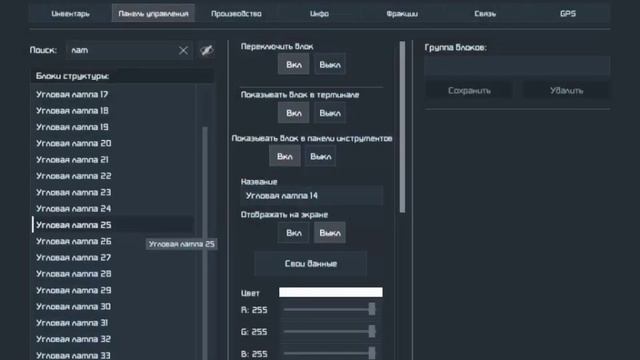Image resolution: width=640 pixels, height=360 pixels.
Task: Select Угловая лампа 25 list row
Action: (113, 225)
